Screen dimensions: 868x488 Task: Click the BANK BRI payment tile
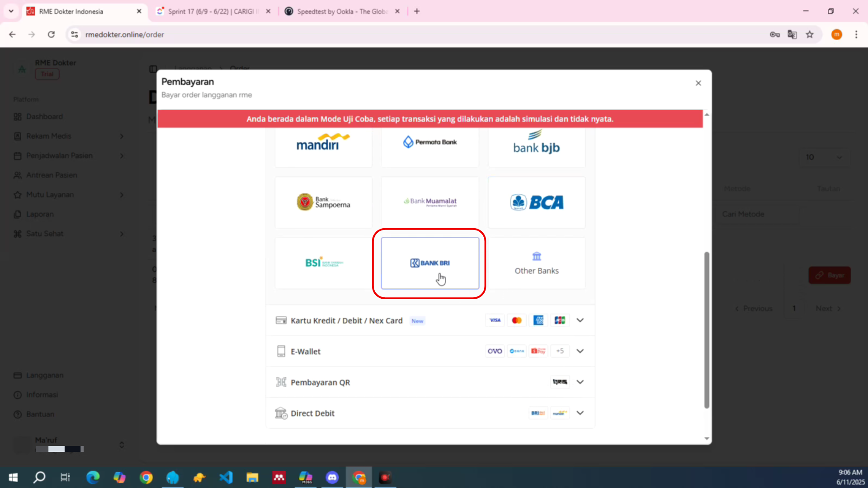point(430,263)
